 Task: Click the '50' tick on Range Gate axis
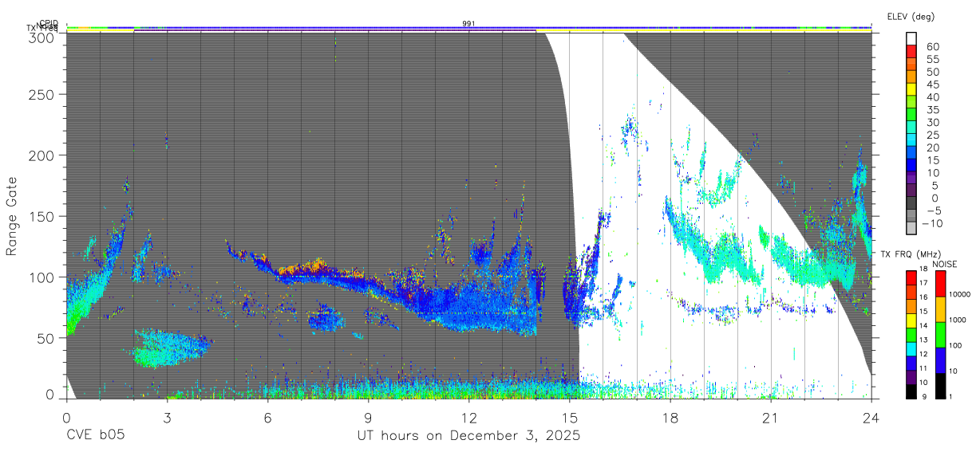(x=46, y=338)
